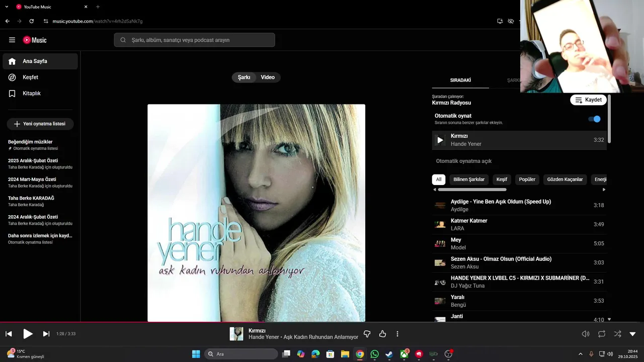The image size is (644, 362).
Task: Click the Kaydet button
Action: (588, 100)
